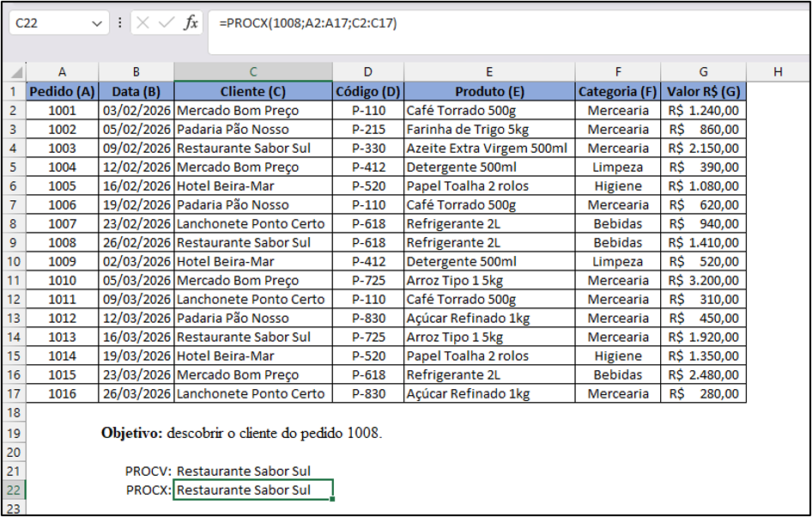
Task: Click the Insert Function fx icon
Action: 191,23
